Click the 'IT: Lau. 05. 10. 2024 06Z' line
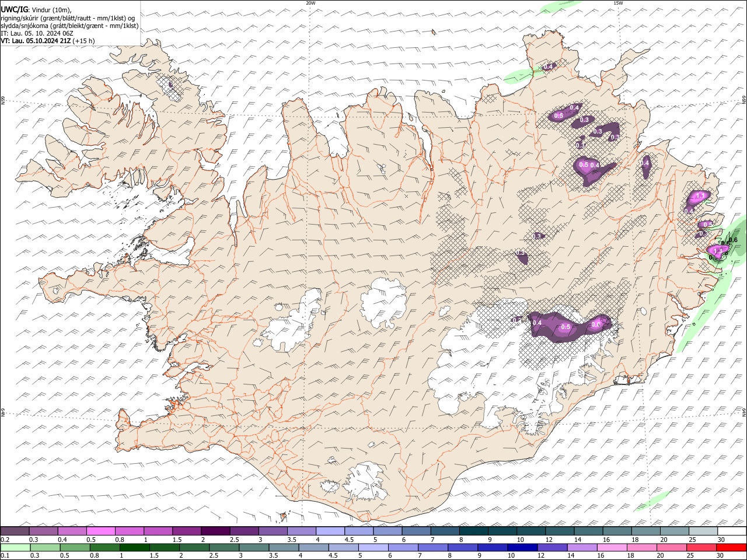Viewport: 747px width, 560px height. pyautogui.click(x=37, y=33)
